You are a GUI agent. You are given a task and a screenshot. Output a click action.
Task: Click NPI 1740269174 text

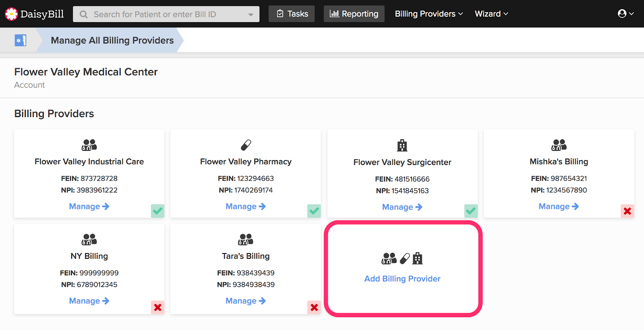246,190
